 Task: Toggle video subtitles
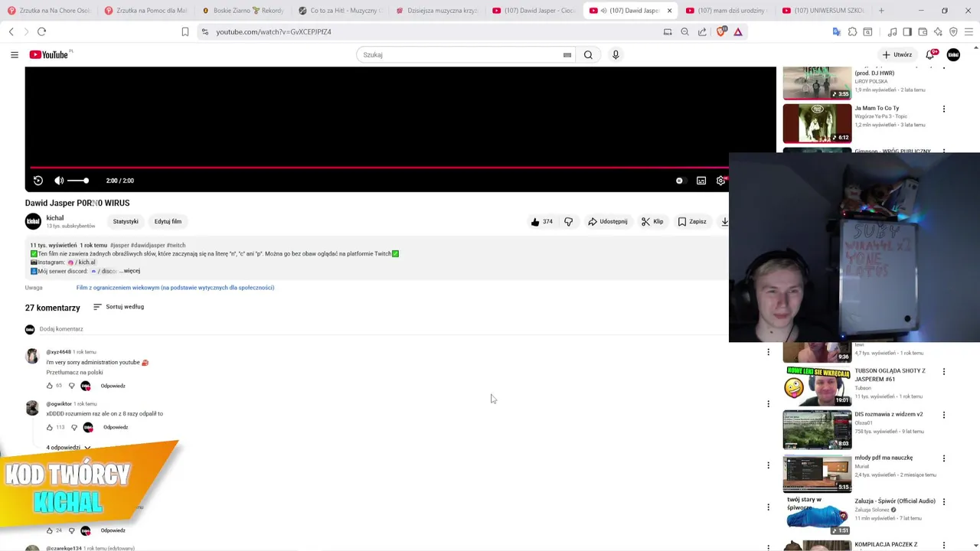[701, 181]
